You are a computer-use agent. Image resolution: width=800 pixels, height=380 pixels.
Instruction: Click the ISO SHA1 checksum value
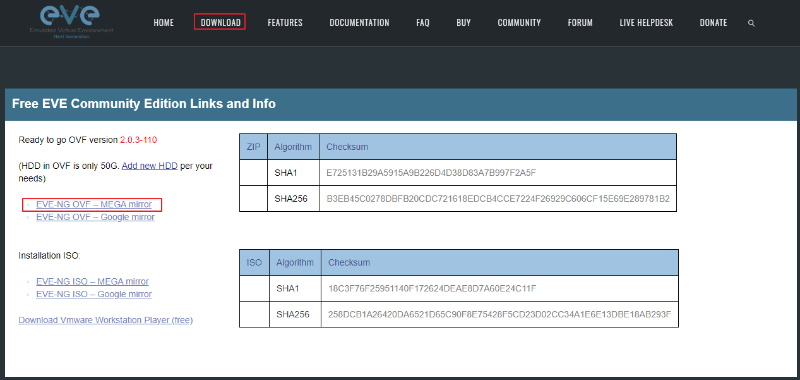point(432,289)
